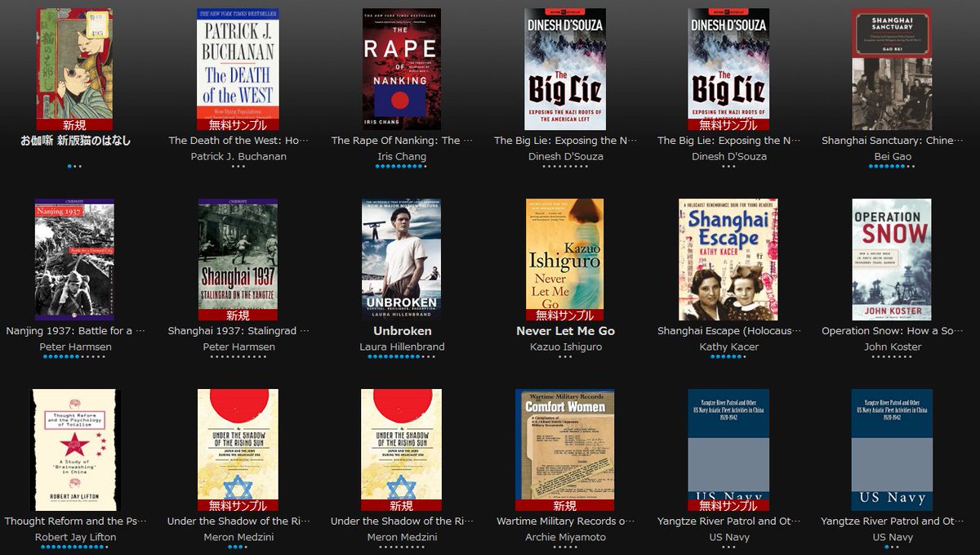
Task: Click author name Iris Chang
Action: click(402, 156)
